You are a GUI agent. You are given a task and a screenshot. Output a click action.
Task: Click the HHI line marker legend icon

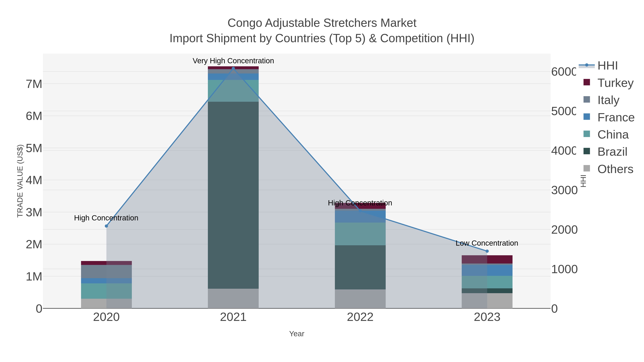(587, 65)
